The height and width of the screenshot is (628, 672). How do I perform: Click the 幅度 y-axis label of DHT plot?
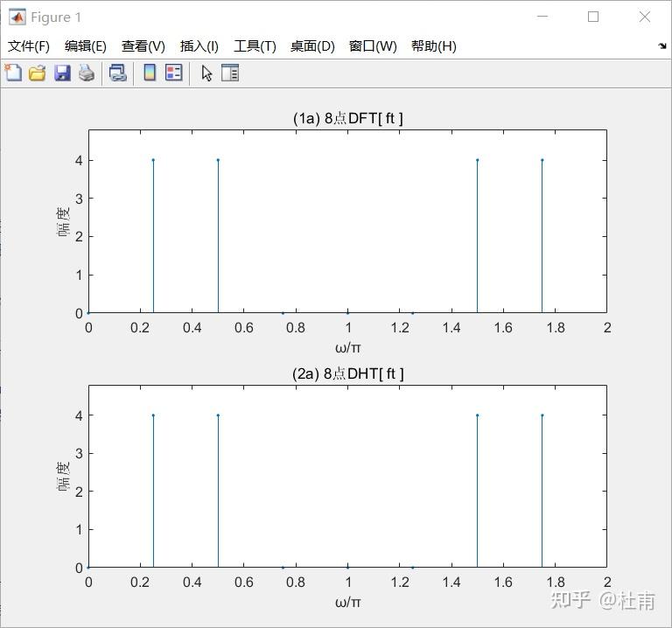click(x=63, y=476)
